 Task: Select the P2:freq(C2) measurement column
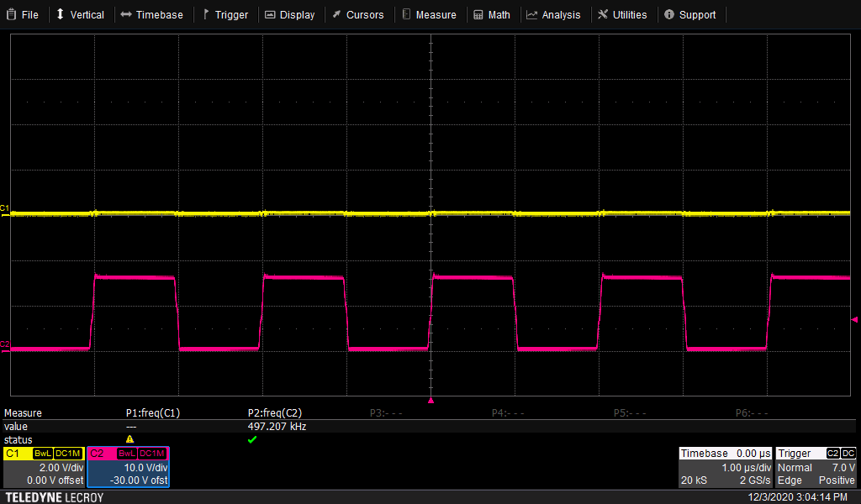click(x=275, y=413)
